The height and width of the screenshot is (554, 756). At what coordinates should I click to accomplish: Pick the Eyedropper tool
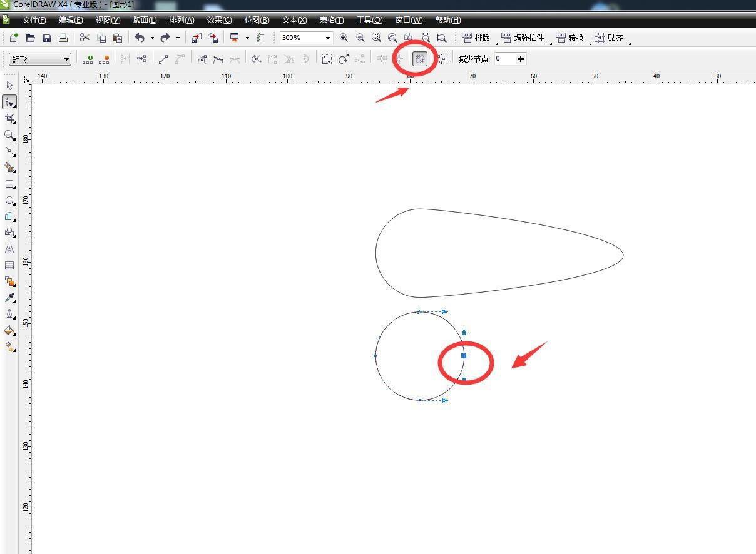point(9,298)
